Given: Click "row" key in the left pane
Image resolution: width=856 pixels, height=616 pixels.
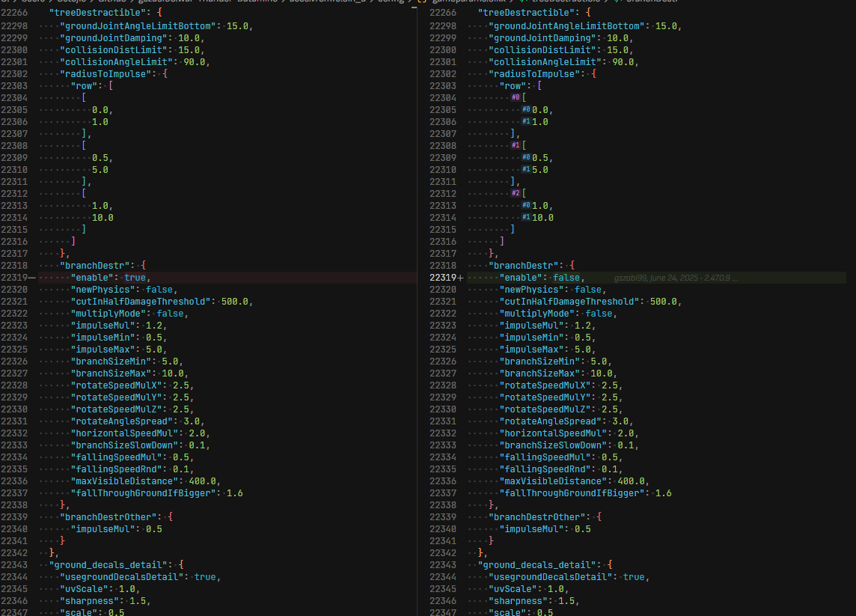Looking at the screenshot, I should tap(84, 86).
